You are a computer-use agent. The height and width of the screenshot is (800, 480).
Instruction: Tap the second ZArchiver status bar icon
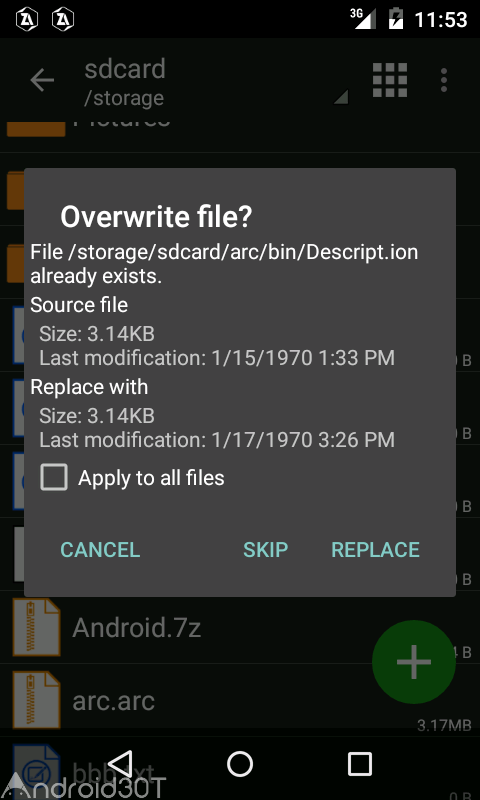[63, 19]
